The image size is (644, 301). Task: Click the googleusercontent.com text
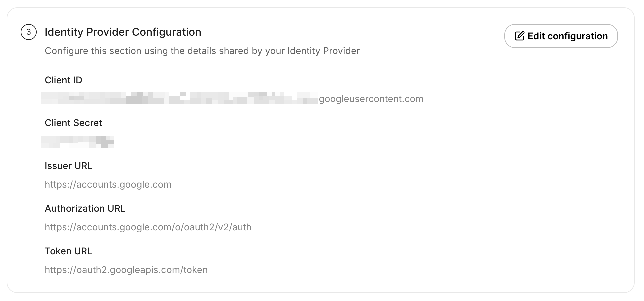[x=371, y=99]
